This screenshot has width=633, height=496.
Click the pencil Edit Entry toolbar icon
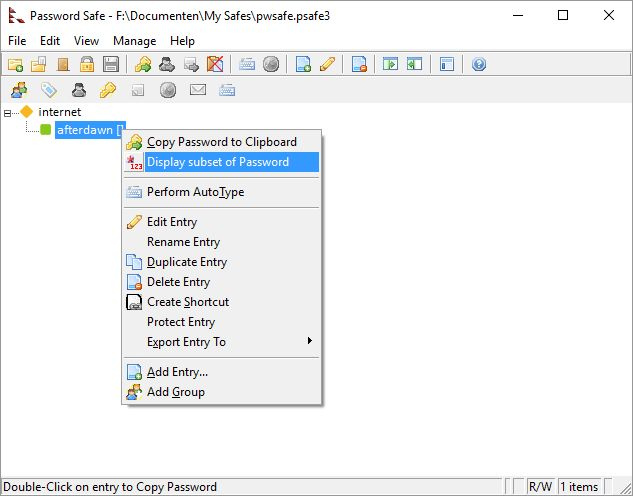click(x=327, y=65)
